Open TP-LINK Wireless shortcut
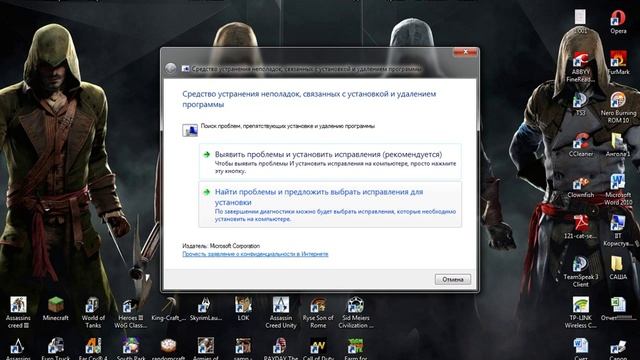 580,312
